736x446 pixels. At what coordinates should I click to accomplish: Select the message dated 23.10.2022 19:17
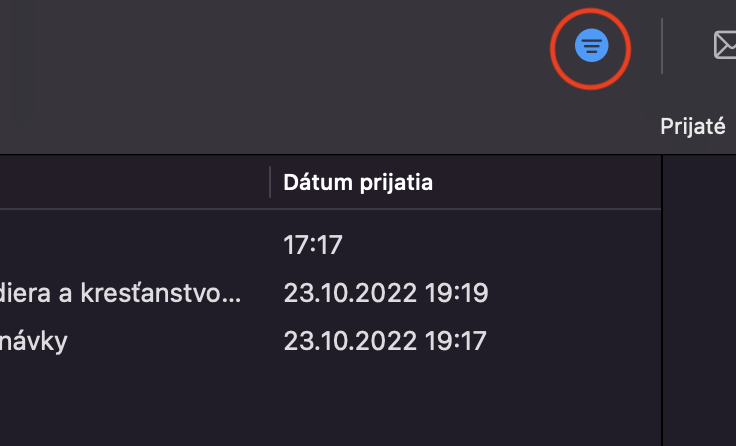pos(385,341)
